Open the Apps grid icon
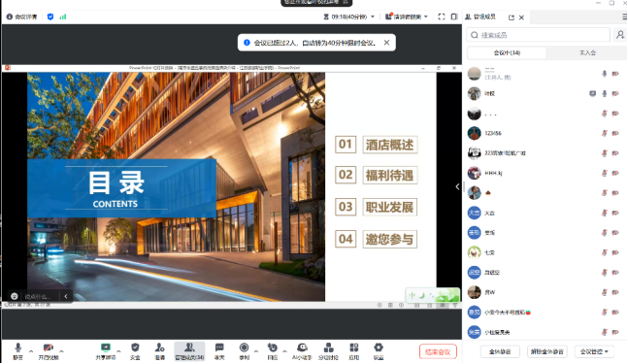 pos(354,351)
